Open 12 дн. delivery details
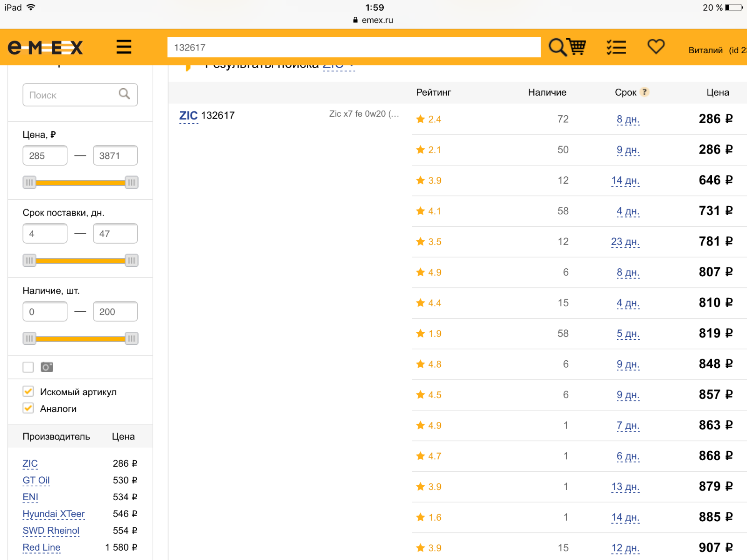Screen dimensions: 747x560 tap(625, 548)
